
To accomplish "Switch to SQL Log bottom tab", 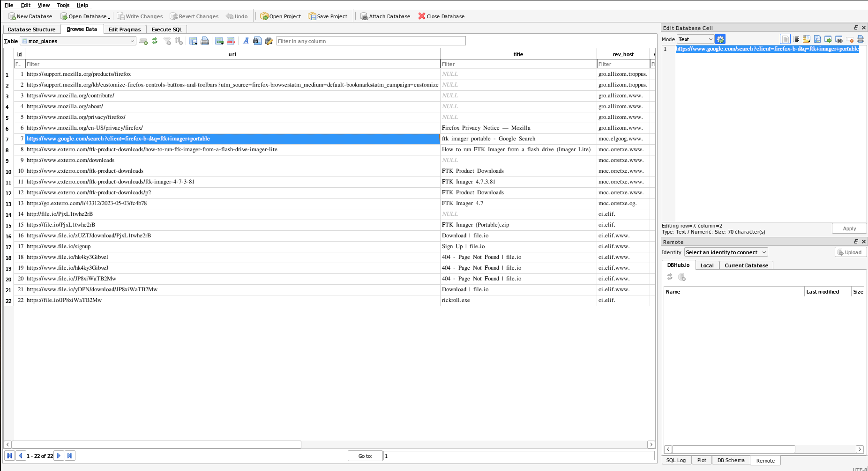I will (x=676, y=461).
